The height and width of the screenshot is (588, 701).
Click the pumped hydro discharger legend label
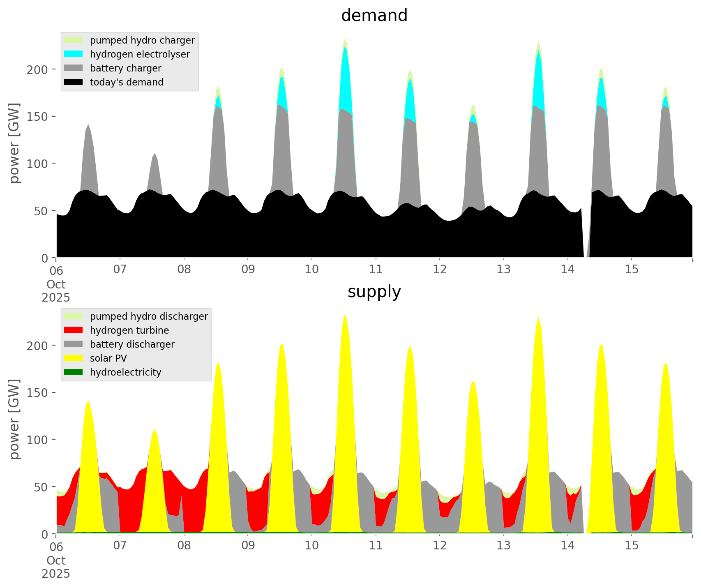[x=149, y=316]
